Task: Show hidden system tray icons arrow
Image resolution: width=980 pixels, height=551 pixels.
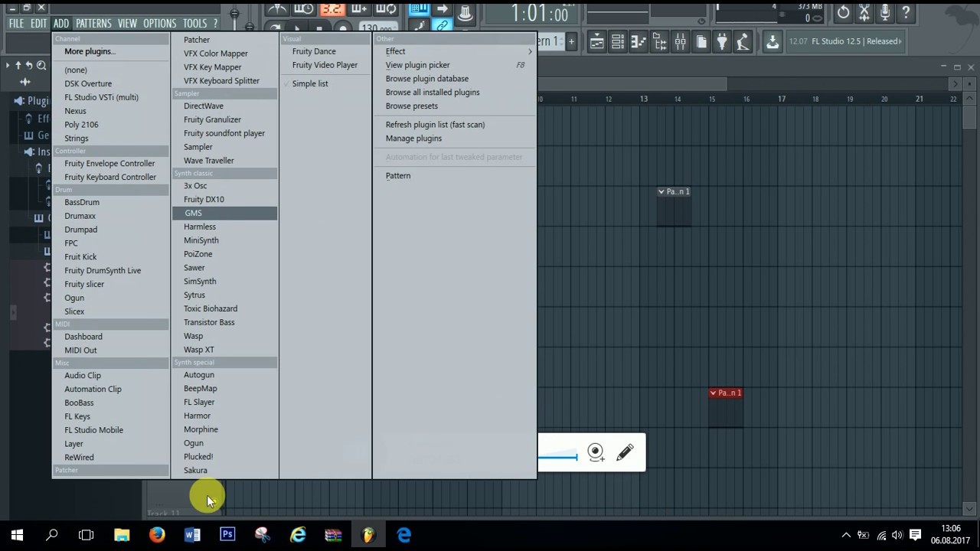Action: click(x=846, y=535)
